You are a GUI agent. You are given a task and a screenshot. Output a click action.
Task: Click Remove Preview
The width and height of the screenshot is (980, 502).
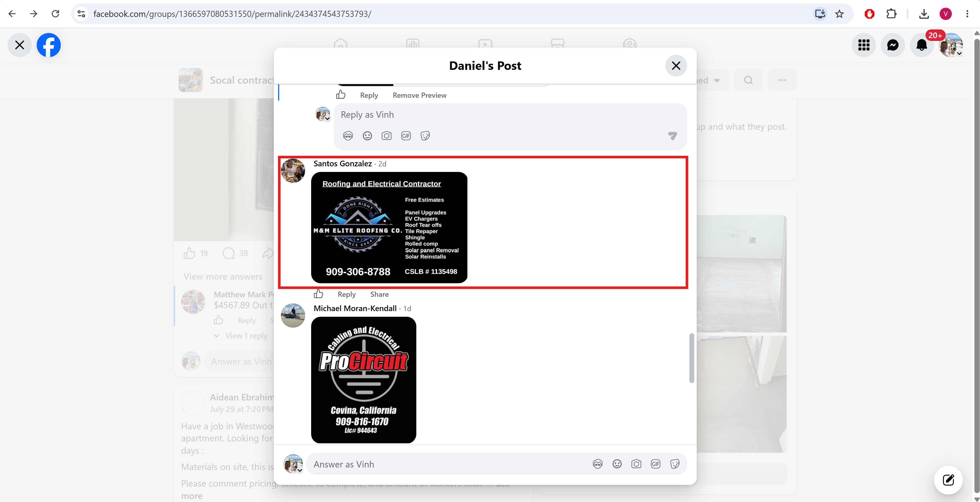point(420,95)
